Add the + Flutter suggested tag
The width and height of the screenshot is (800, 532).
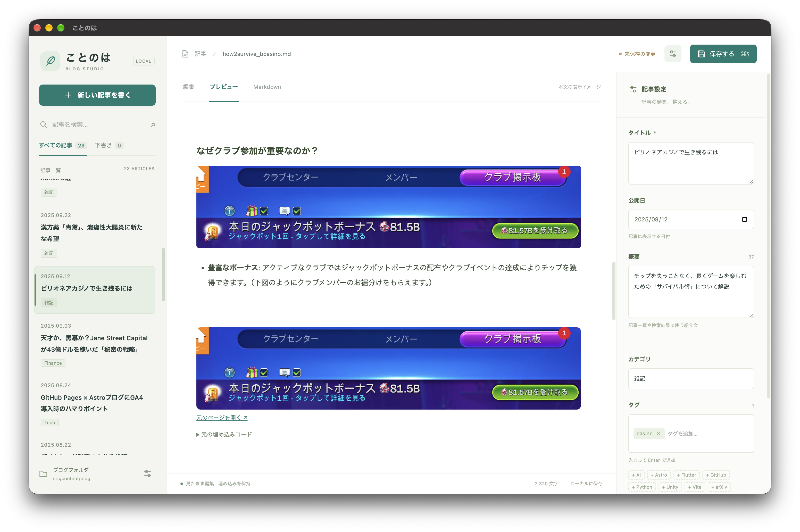(686, 475)
